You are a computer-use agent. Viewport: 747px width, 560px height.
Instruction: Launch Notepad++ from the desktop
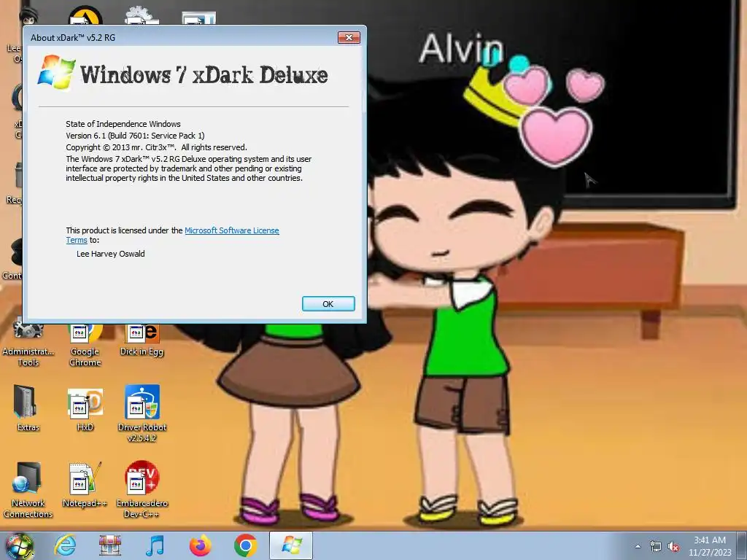(x=85, y=484)
